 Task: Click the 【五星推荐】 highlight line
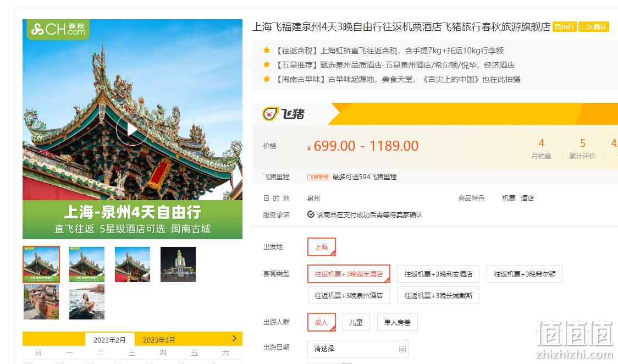click(x=394, y=65)
